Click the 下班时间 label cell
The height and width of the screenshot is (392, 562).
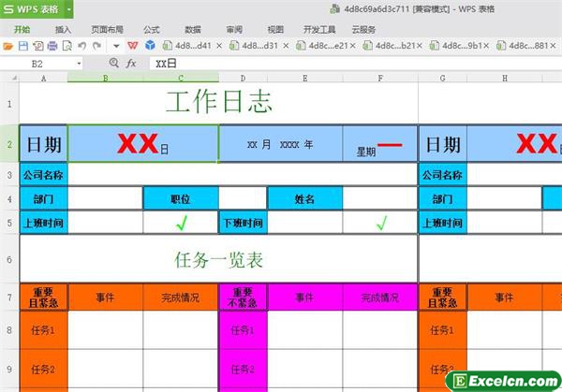243,223
